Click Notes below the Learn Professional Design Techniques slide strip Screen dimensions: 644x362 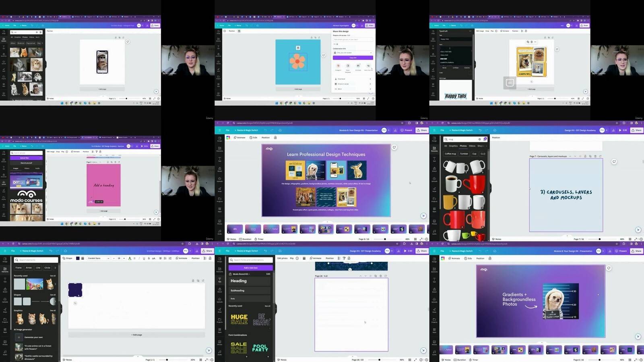tap(231, 239)
